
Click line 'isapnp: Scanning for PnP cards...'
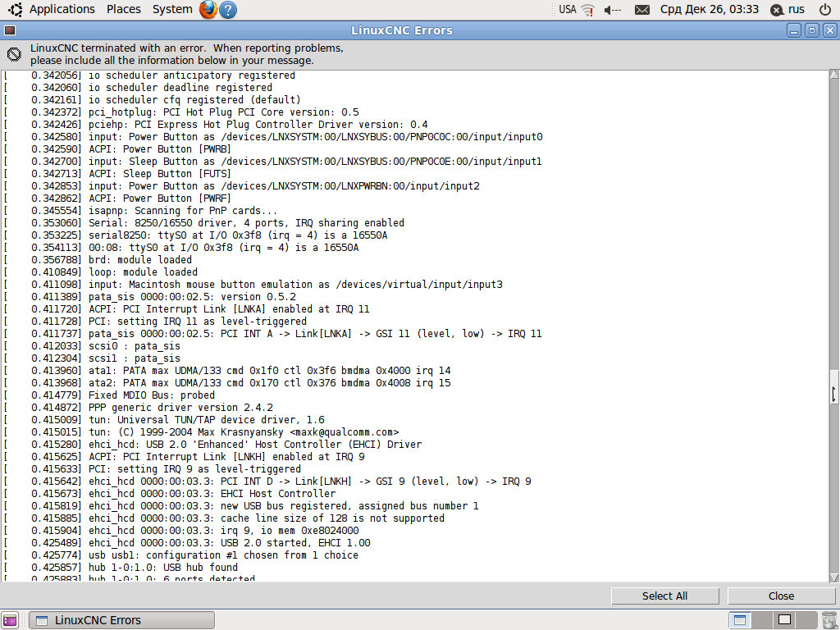183,211
